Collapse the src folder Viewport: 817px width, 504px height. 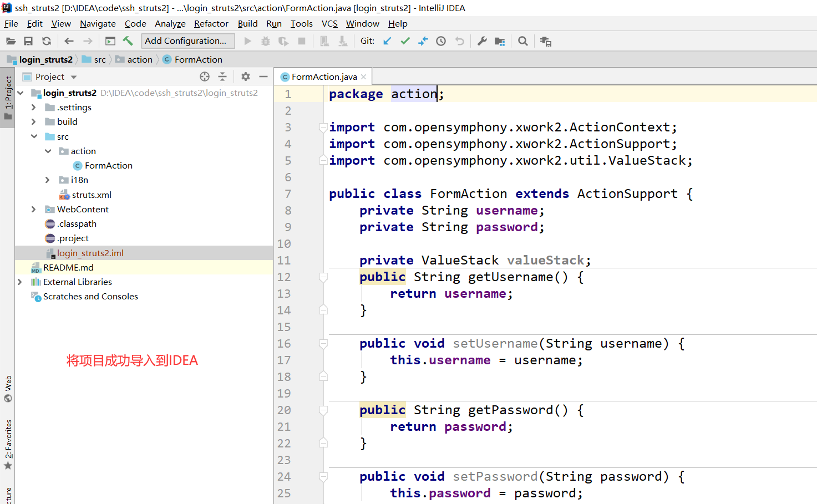(x=34, y=136)
